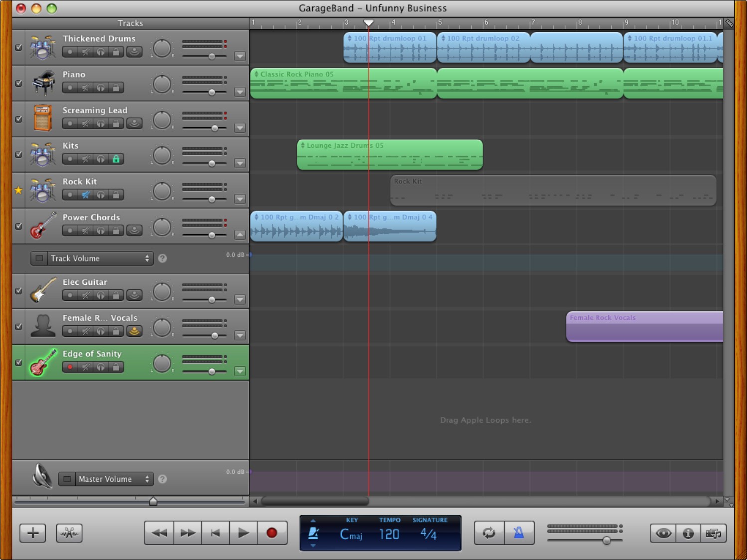Uncheck the Thickened Drums track checkbox

(18, 47)
